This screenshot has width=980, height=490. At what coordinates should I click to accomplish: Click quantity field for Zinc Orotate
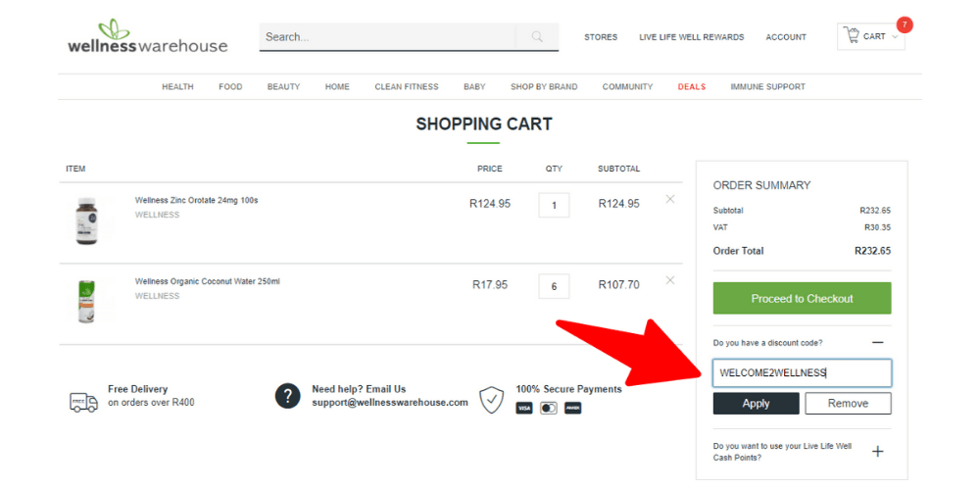pos(554,205)
